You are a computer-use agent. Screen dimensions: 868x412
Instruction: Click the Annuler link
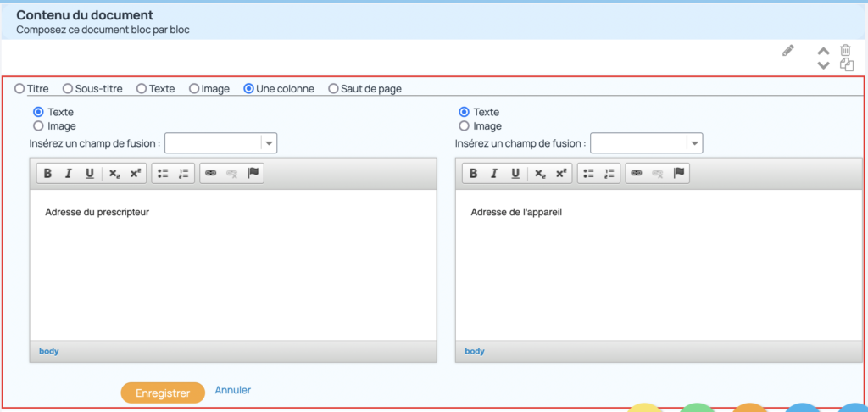pos(233,390)
